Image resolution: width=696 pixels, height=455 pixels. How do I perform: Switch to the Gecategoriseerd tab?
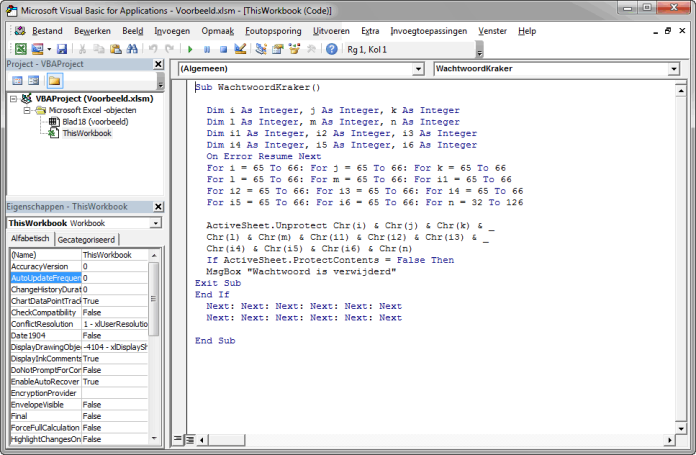tap(86, 240)
